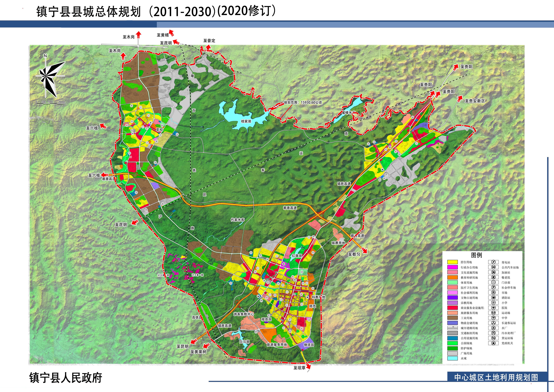Viewport: 554px width, 392px height.
Task: Click the 观音洞 label
Action: [266, 319]
